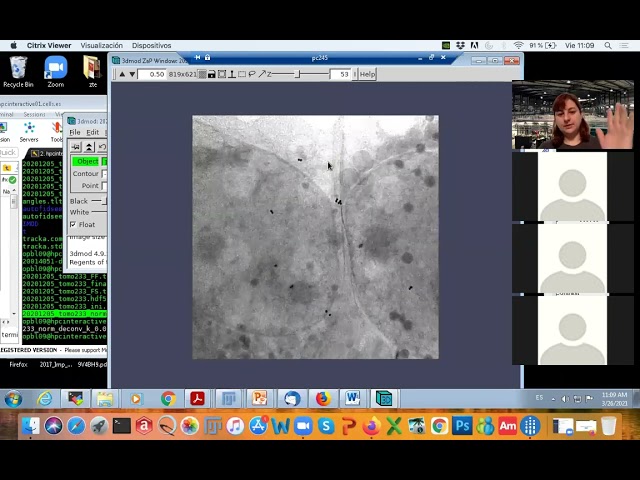Click the speaker's video thumbnail in Zoom
This screenshot has height=480, width=640.
(573, 115)
